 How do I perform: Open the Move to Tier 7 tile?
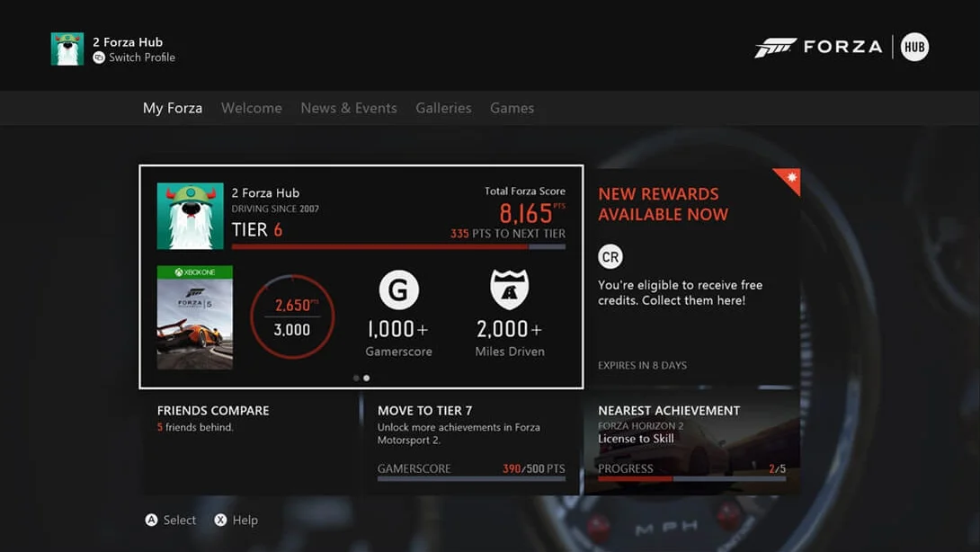(471, 442)
